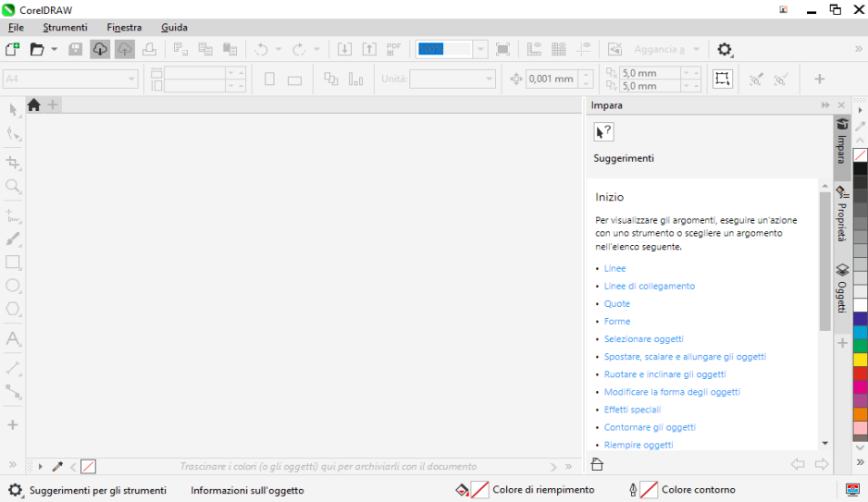The height and width of the screenshot is (502, 868).
Task: Click the full-screen preview icon
Action: pos(502,49)
